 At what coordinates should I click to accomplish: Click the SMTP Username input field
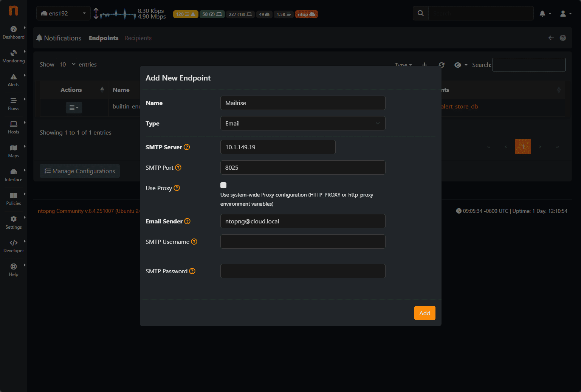[302, 242]
